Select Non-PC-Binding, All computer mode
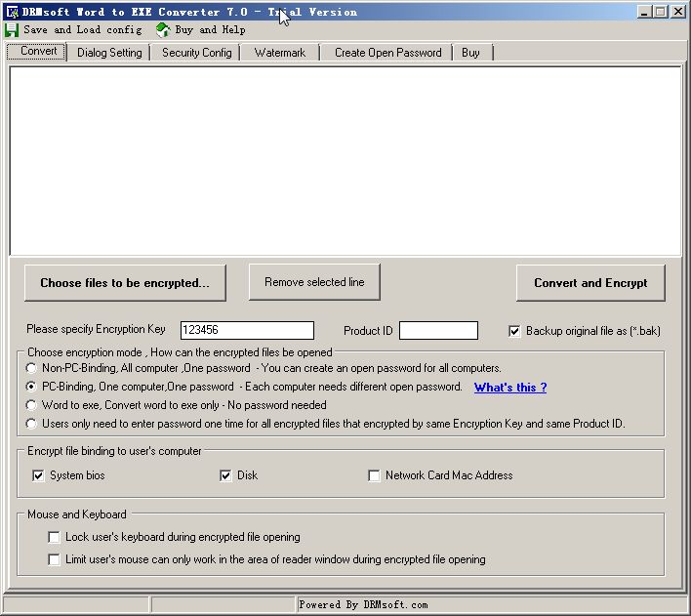Image resolution: width=691 pixels, height=616 pixels. pyautogui.click(x=31, y=368)
